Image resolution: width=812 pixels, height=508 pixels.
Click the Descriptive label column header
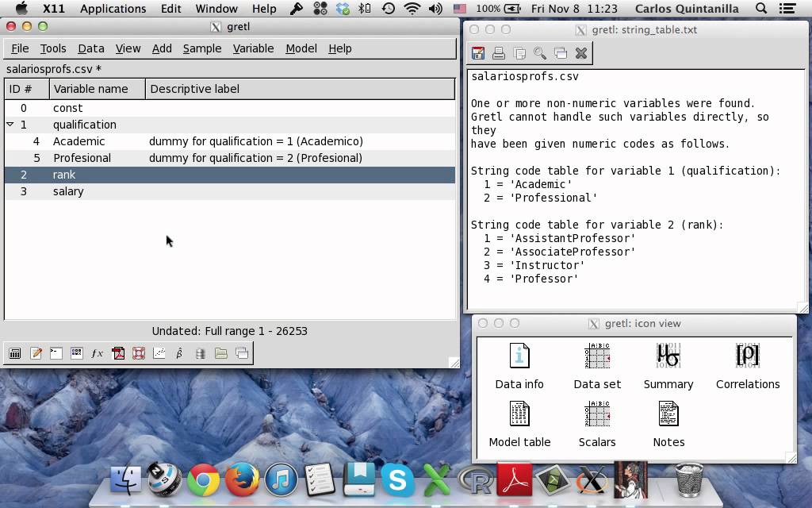(x=194, y=89)
